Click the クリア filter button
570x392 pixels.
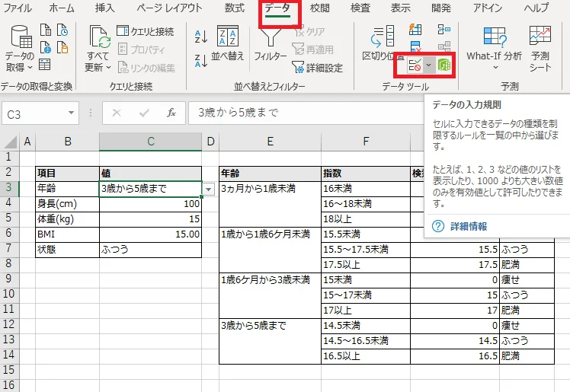coord(309,31)
